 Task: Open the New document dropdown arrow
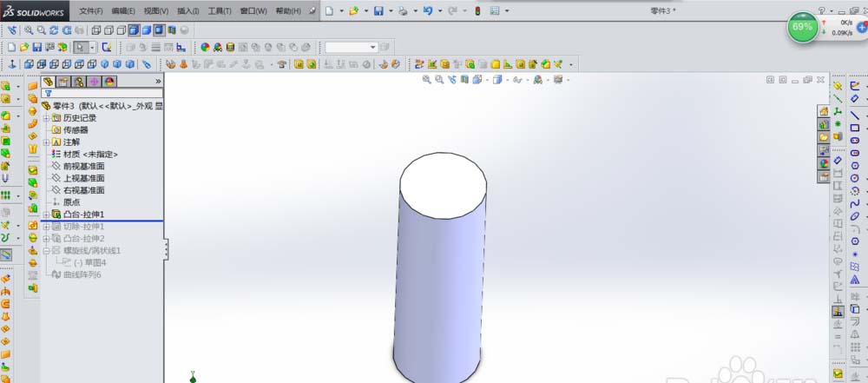tap(341, 11)
